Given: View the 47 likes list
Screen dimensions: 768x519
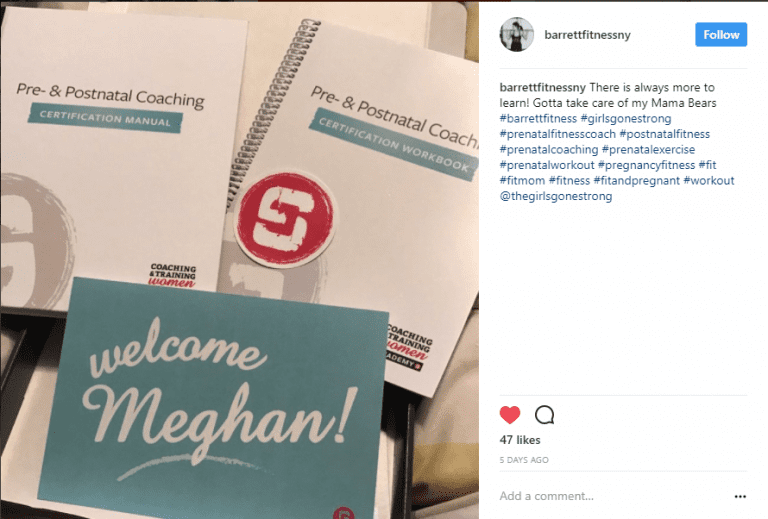Looking at the screenshot, I should point(520,440).
